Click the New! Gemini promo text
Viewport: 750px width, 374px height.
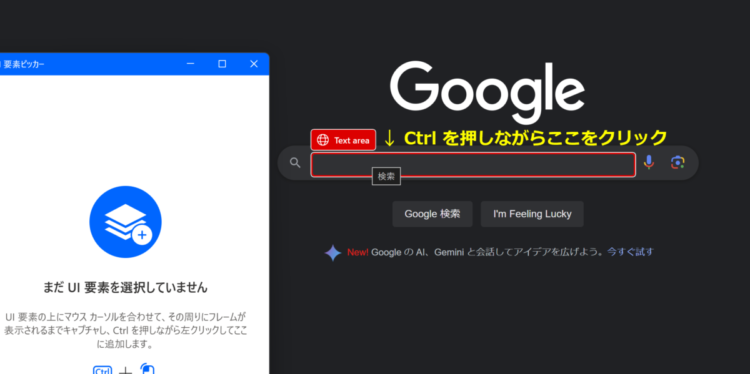(x=474, y=252)
